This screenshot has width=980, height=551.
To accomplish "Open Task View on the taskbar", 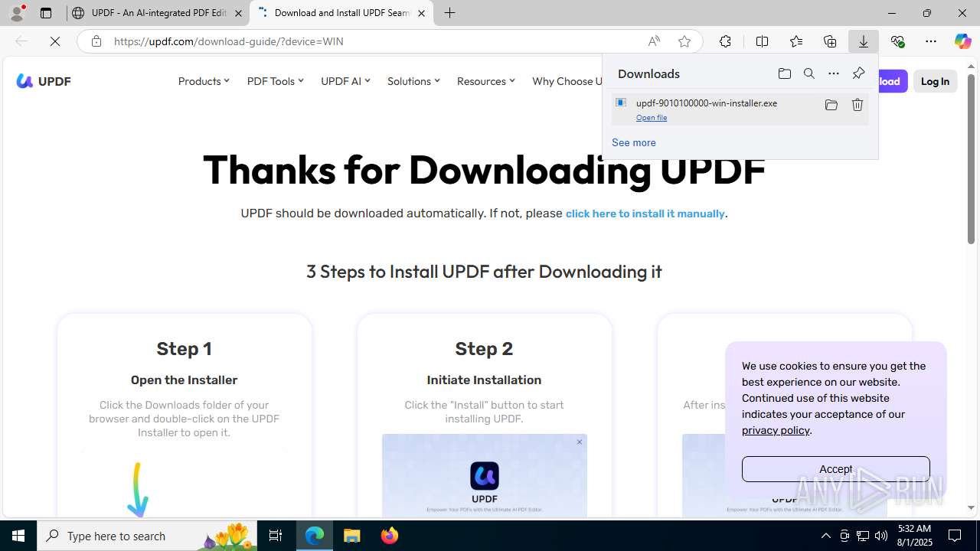I will pos(276,536).
